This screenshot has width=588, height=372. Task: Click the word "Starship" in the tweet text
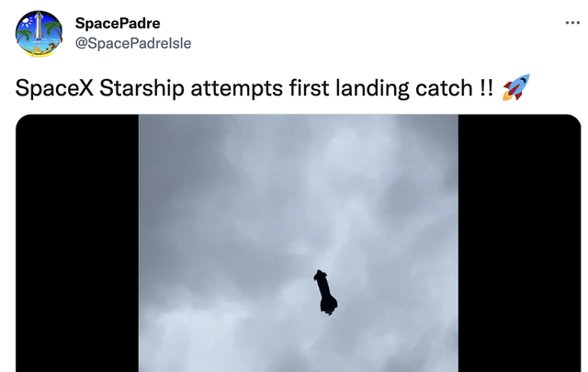coord(141,89)
